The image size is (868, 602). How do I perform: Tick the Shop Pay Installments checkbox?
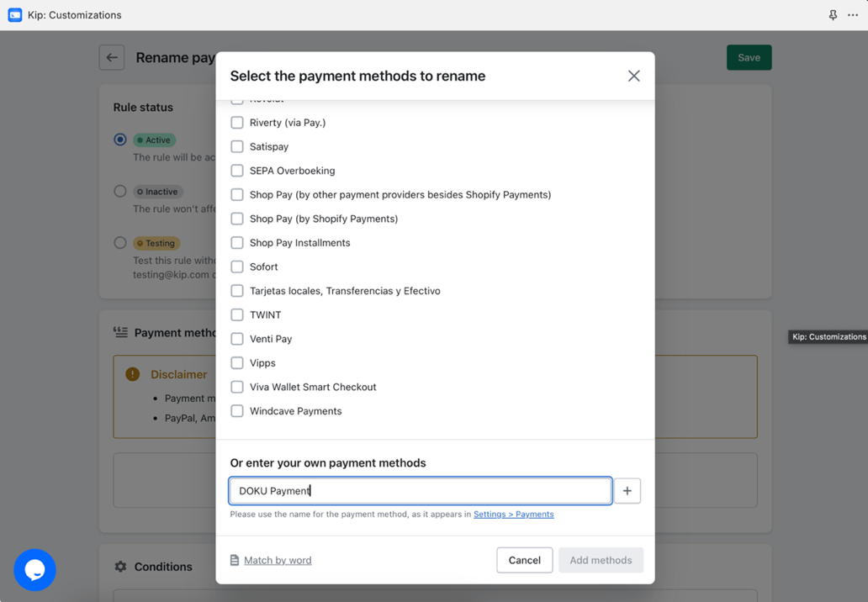point(237,243)
